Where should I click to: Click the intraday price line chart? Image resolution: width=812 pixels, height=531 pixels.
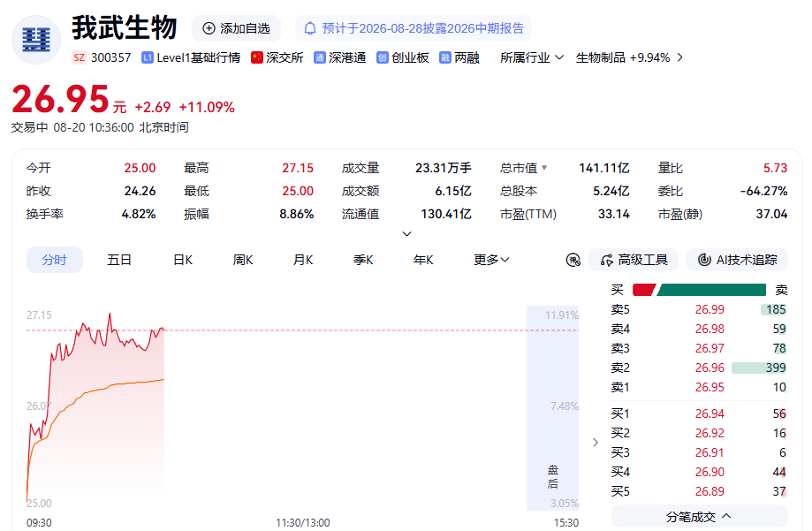click(95, 408)
